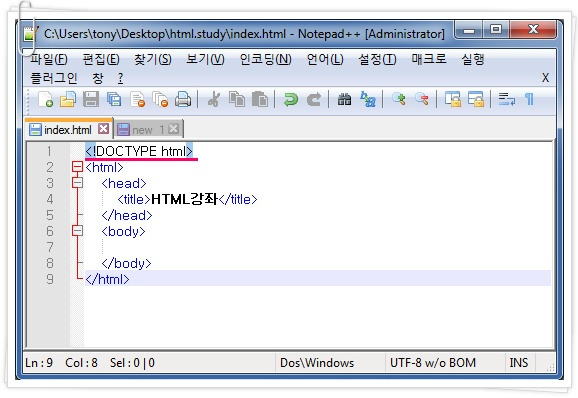Collapse the <body> fold marker on line 6
578x398 pixels.
(77, 231)
